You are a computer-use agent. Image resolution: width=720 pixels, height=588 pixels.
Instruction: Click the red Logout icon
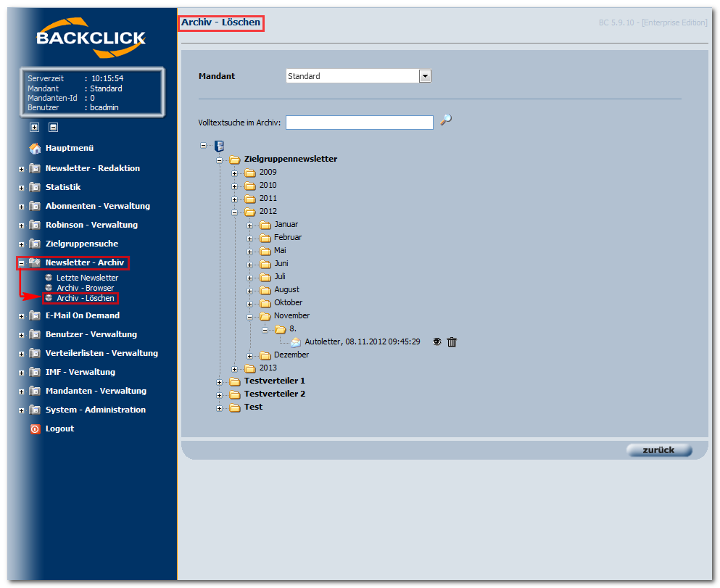[35, 429]
